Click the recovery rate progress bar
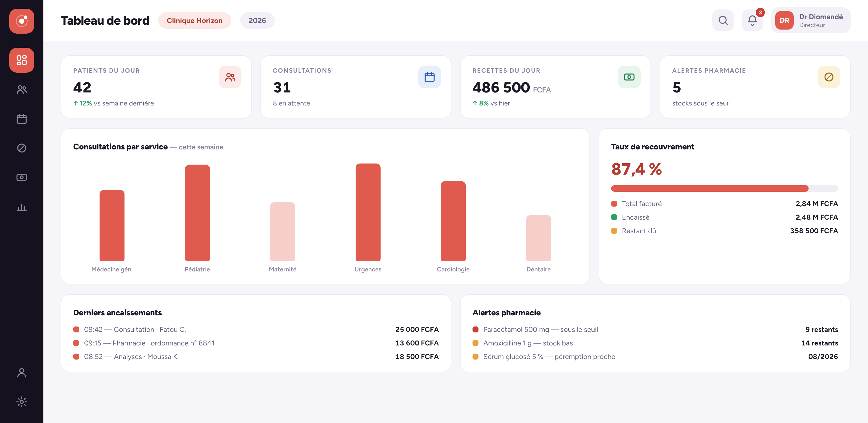 pyautogui.click(x=724, y=189)
